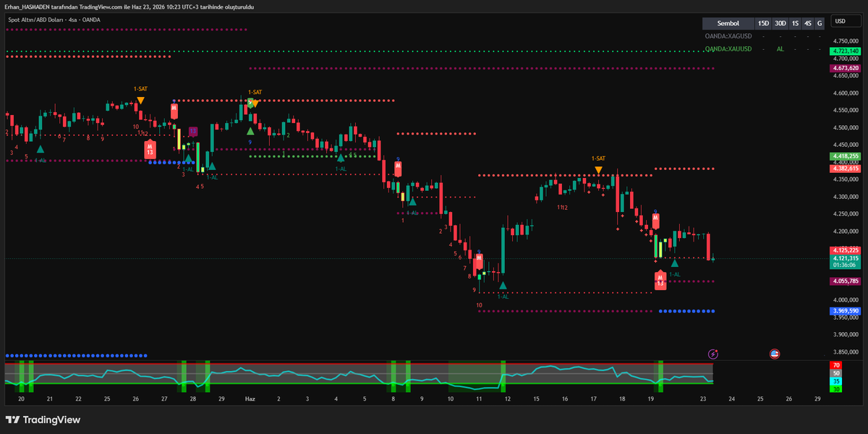Screen dimensions: 868x434
Task: Click the purple 13 signal label
Action: click(193, 132)
